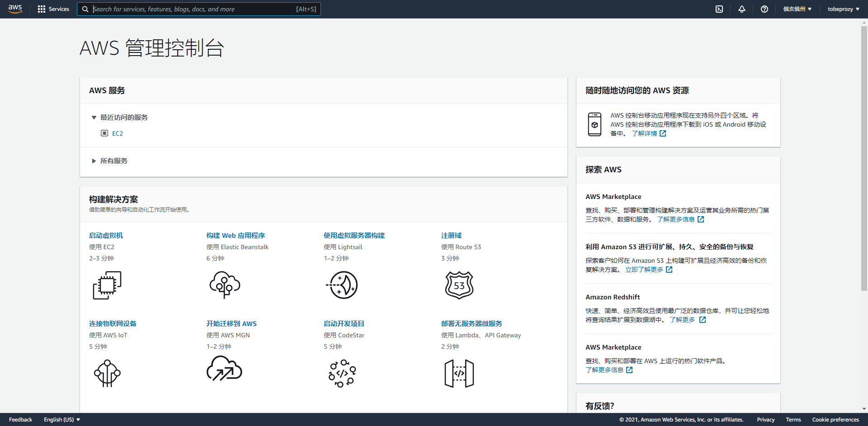Click the 使用 AWS IoT text
Image resolution: width=868 pixels, height=426 pixels.
(x=108, y=336)
